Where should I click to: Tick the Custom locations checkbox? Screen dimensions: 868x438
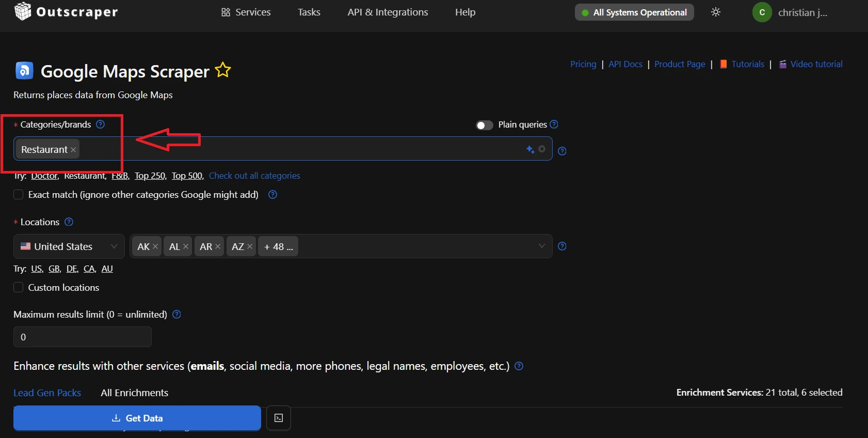click(19, 288)
